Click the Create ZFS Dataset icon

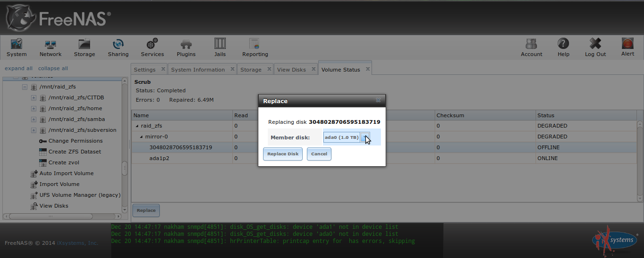tap(43, 152)
